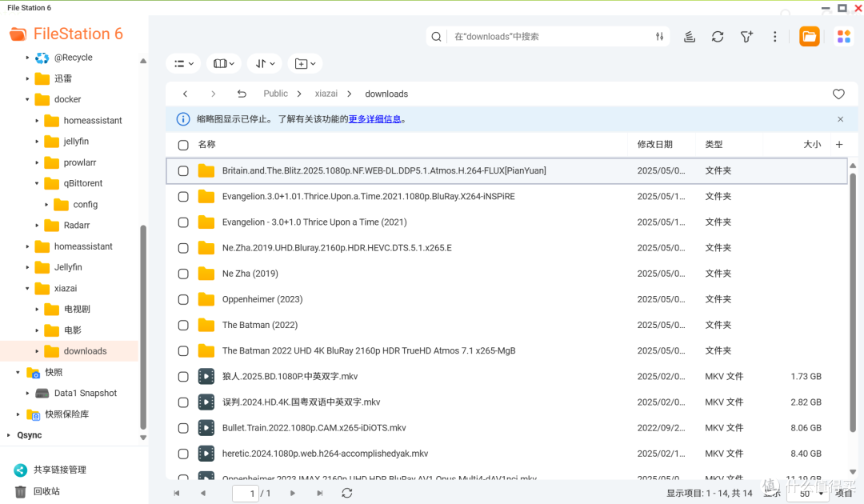Go up to parent folder
This screenshot has height=504, width=864.
tap(242, 94)
